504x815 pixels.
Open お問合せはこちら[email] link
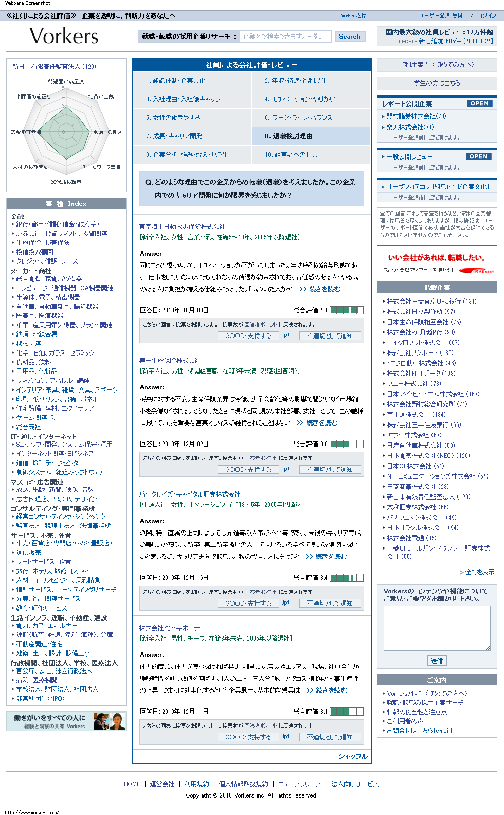coord(419,731)
